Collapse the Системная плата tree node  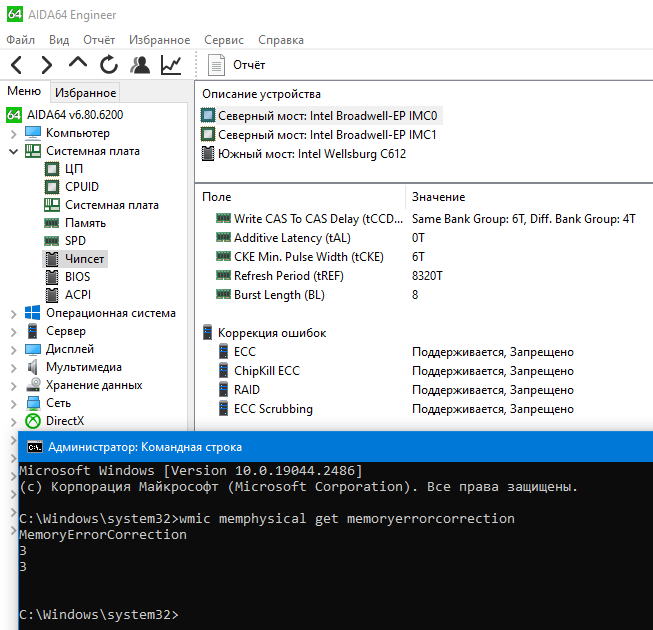13,152
